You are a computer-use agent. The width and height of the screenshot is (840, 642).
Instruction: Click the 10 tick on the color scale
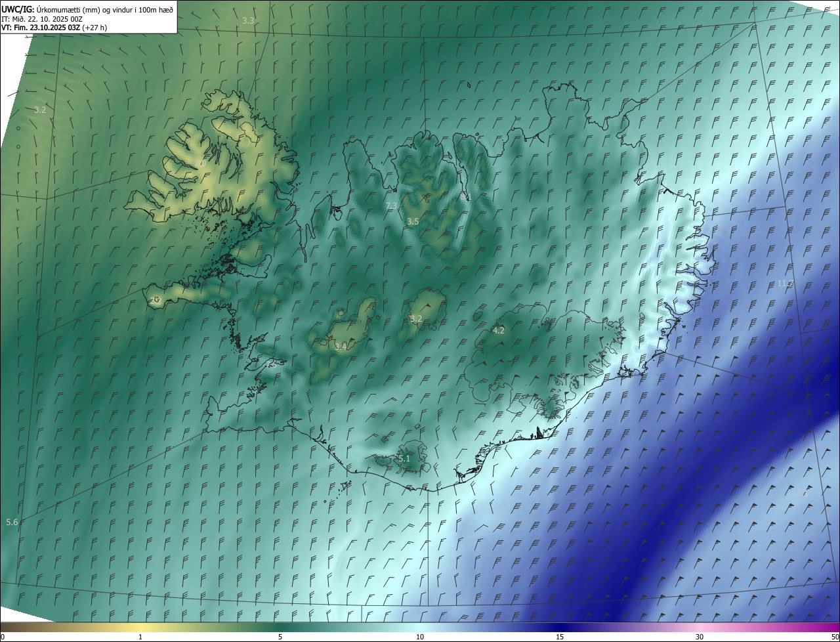click(x=420, y=637)
